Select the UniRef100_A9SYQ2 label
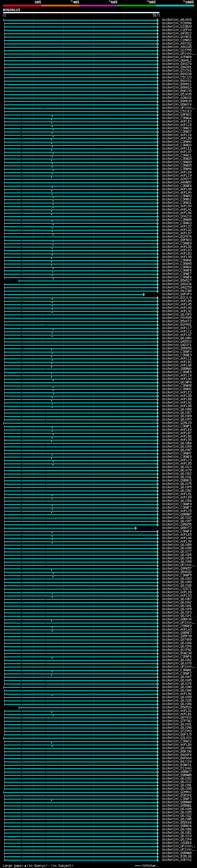197x868 pixels. point(177,43)
